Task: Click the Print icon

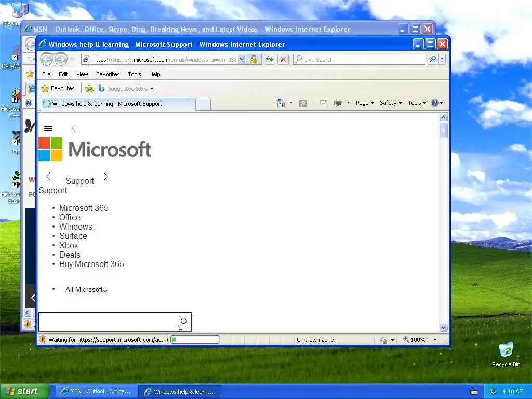Action: click(x=338, y=103)
